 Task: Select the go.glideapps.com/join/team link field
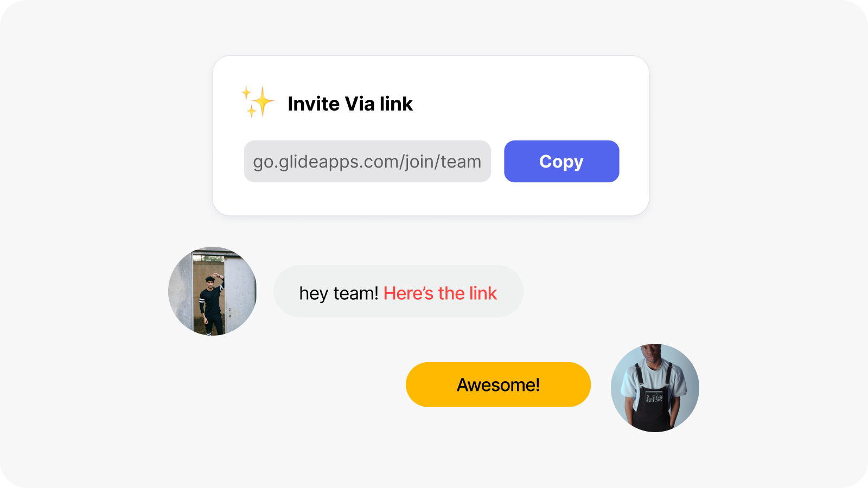tap(367, 162)
